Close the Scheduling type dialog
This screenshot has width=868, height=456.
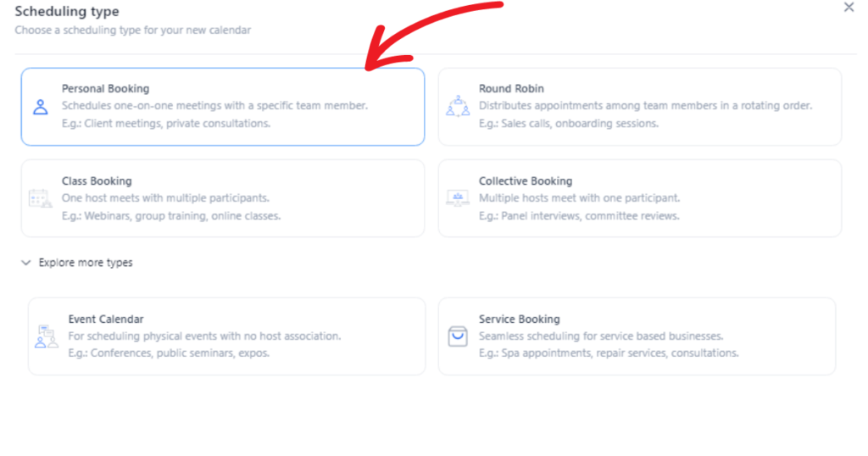(849, 7)
